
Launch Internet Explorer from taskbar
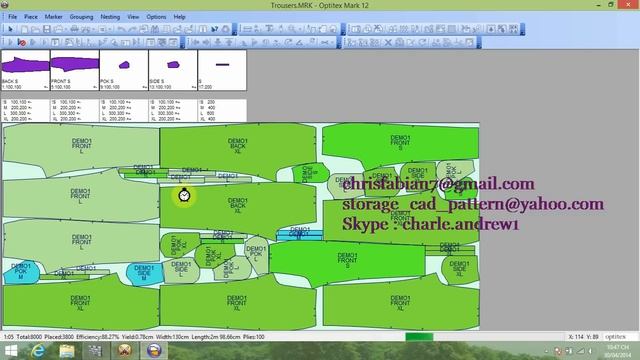pyautogui.click(x=38, y=351)
